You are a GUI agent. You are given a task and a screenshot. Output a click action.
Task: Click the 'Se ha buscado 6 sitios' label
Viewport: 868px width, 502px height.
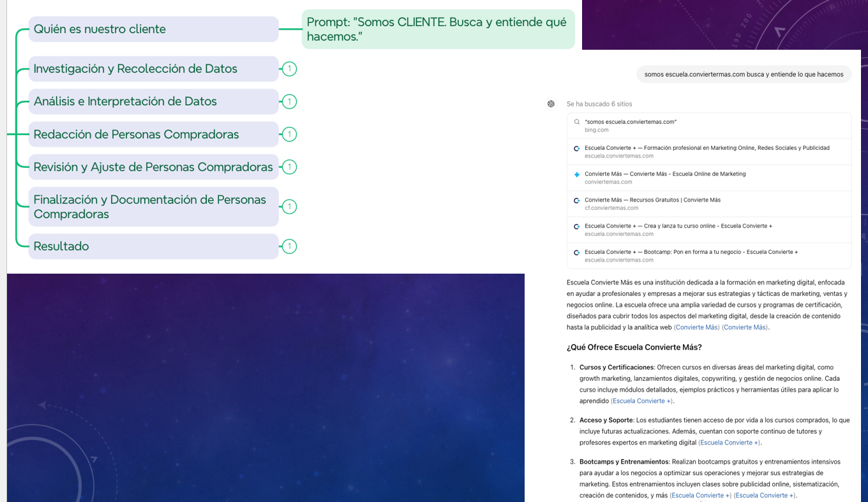click(599, 104)
